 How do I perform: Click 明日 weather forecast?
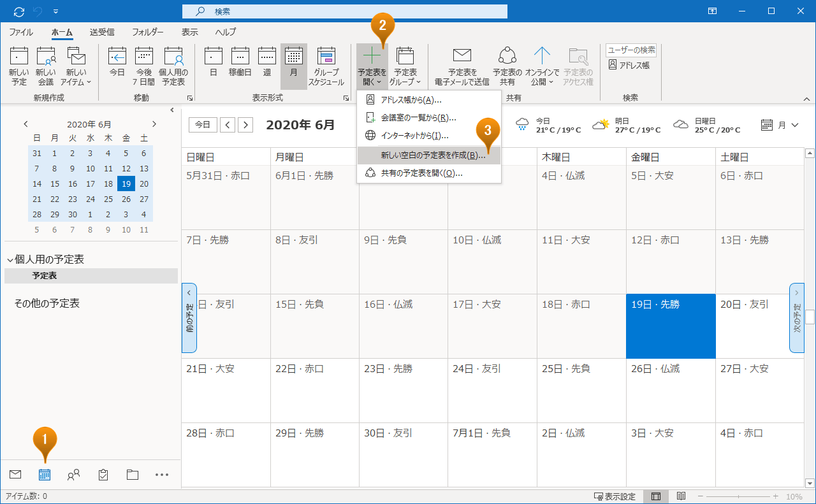click(627, 125)
